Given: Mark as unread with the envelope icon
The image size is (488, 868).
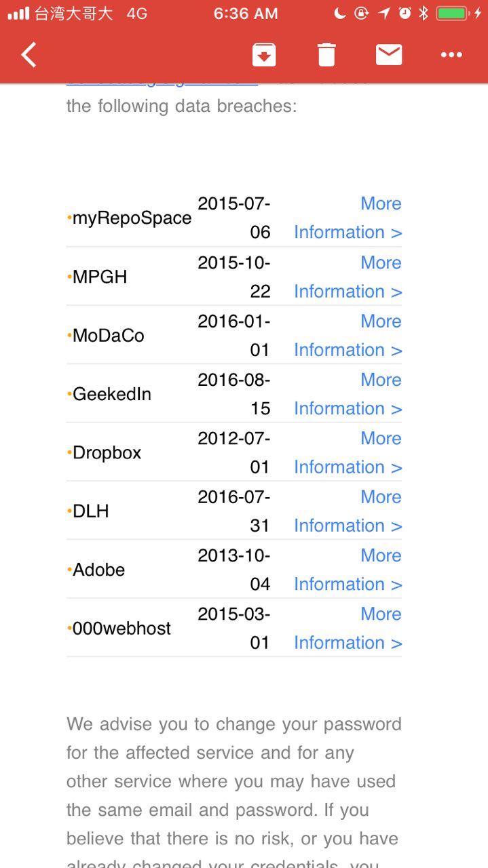Looking at the screenshot, I should tap(389, 55).
